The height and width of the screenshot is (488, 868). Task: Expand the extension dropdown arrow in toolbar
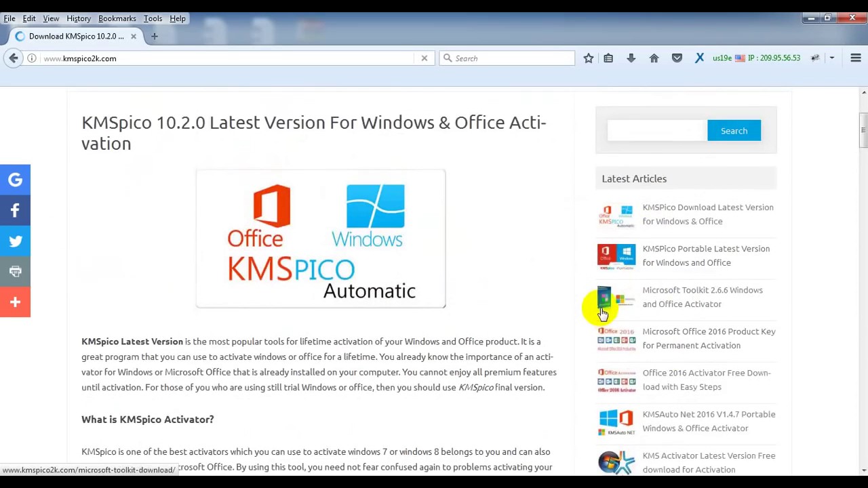point(832,58)
